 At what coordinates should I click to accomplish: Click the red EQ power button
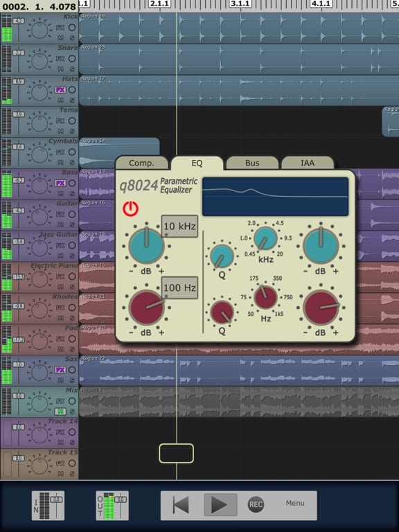pos(131,209)
